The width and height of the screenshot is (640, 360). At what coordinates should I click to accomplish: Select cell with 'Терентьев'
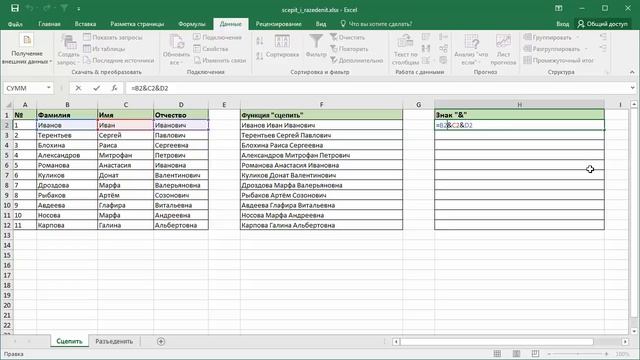click(67, 135)
